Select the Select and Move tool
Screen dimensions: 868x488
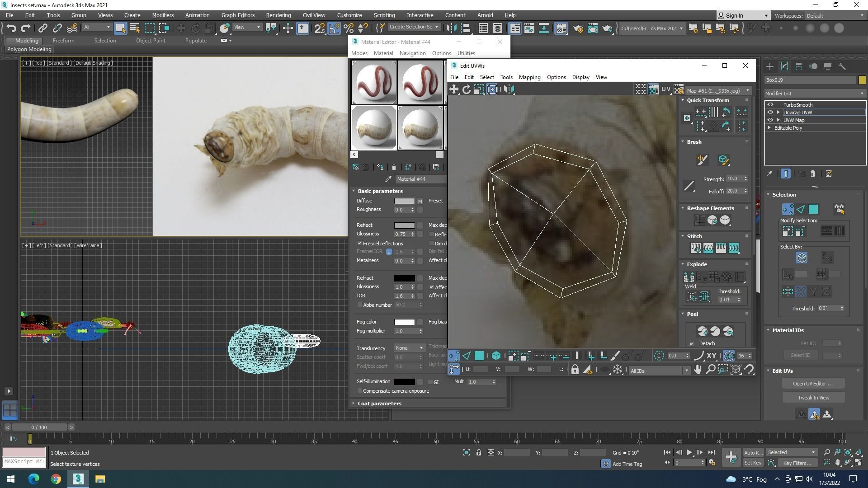point(181,28)
